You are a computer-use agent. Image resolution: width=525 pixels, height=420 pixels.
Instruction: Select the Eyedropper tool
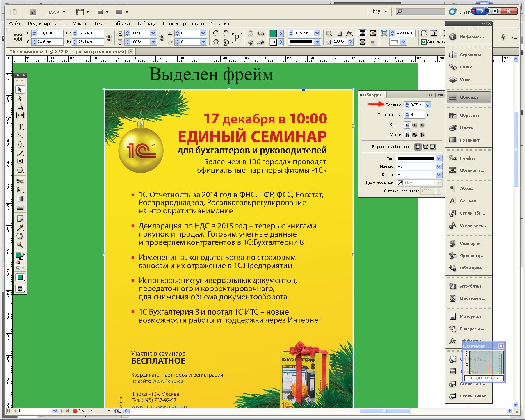click(x=20, y=227)
